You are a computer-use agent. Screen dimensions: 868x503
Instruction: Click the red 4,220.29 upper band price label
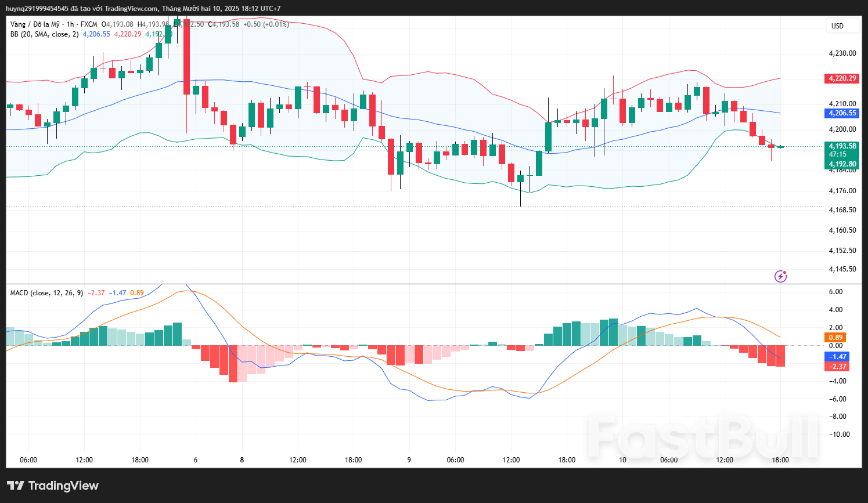[842, 78]
